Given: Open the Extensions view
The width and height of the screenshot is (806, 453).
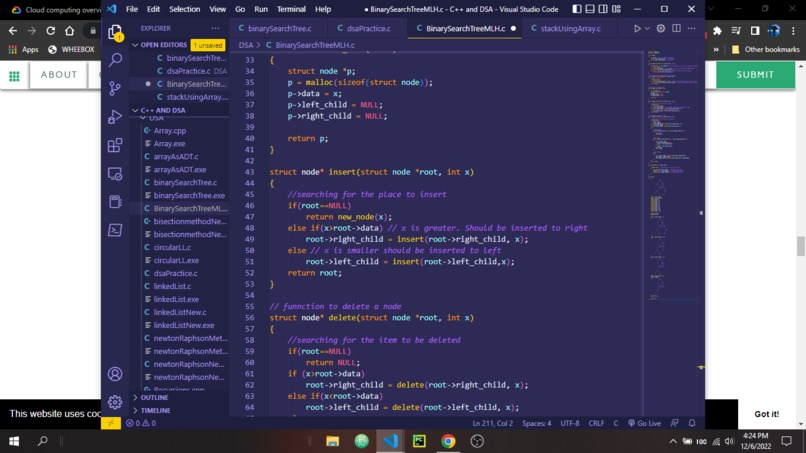Looking at the screenshot, I should (x=115, y=145).
